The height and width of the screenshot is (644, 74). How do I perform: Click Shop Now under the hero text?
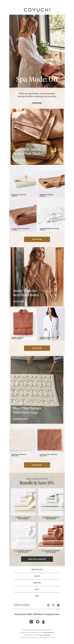(x=37, y=103)
